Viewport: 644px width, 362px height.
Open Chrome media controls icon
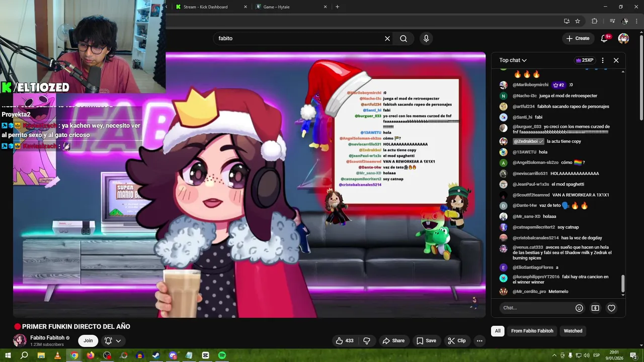612,21
